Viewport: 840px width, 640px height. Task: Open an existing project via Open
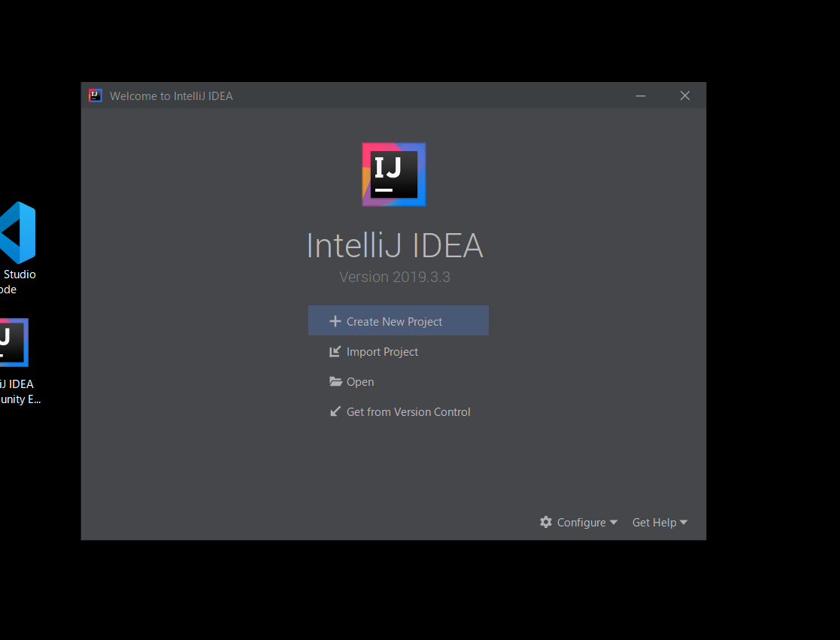[x=351, y=382]
